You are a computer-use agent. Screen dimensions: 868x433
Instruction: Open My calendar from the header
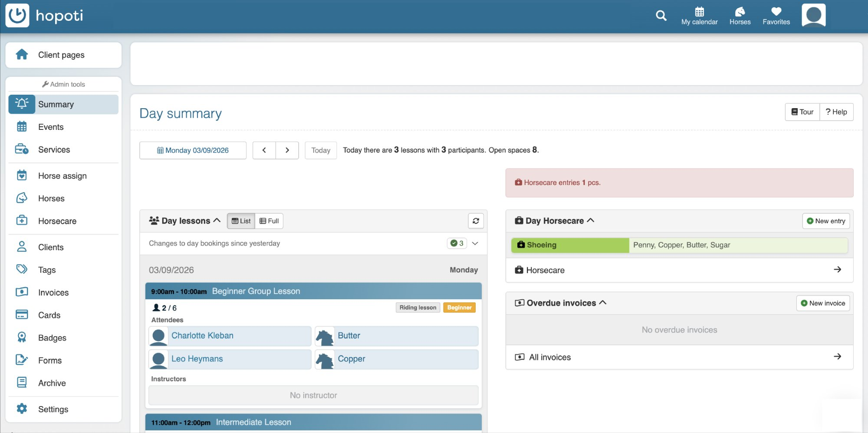tap(699, 16)
